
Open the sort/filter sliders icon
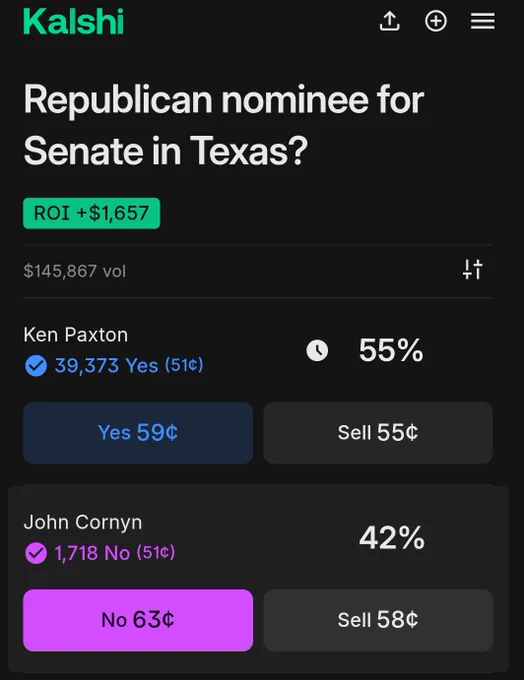(x=473, y=269)
